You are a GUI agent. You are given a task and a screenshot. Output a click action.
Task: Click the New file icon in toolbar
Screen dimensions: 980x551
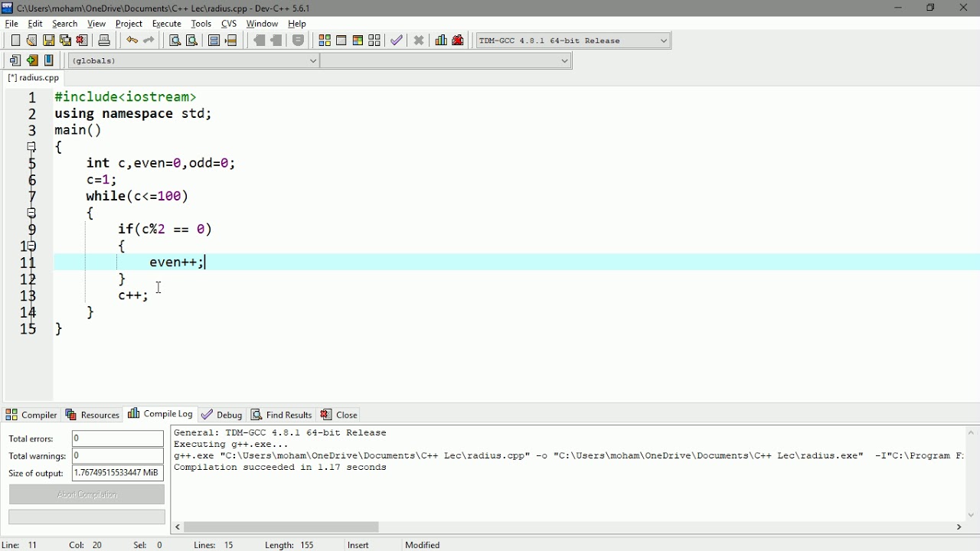click(x=15, y=41)
